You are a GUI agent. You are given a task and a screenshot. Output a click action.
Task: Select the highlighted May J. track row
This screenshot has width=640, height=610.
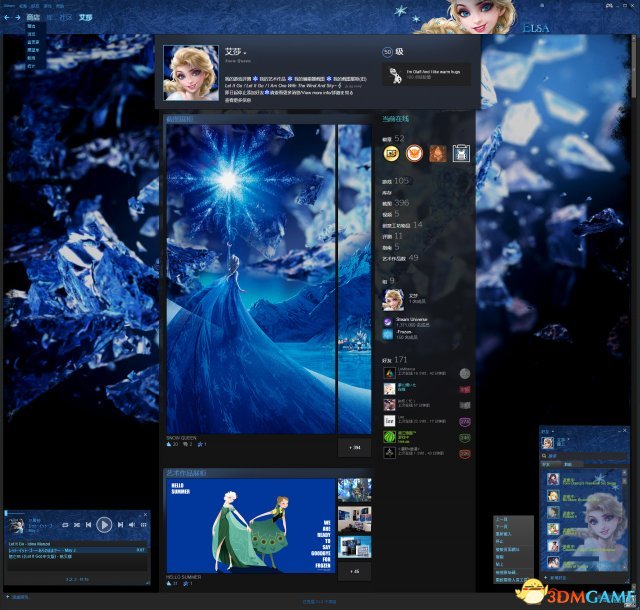coord(77,550)
